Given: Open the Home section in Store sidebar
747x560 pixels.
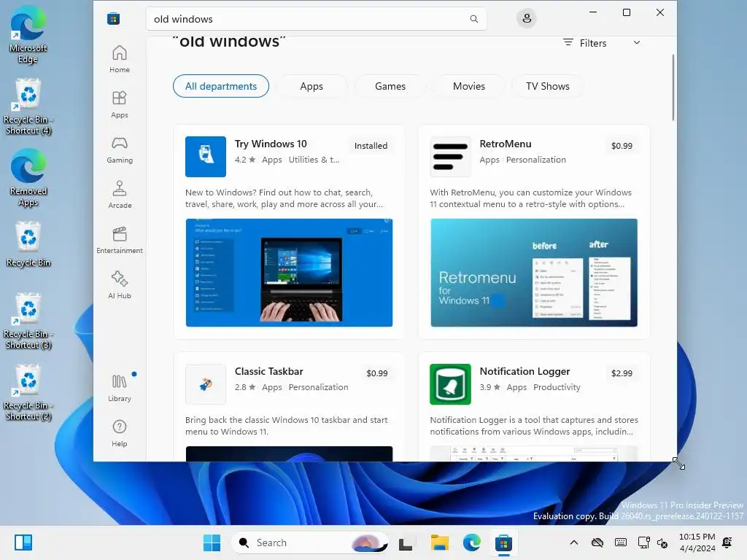Looking at the screenshot, I should 119,59.
